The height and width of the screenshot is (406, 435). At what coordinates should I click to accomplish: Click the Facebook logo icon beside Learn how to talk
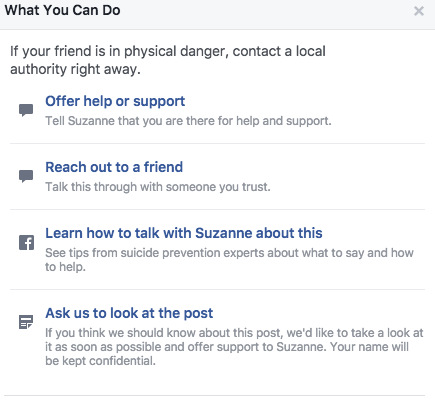[x=26, y=243]
